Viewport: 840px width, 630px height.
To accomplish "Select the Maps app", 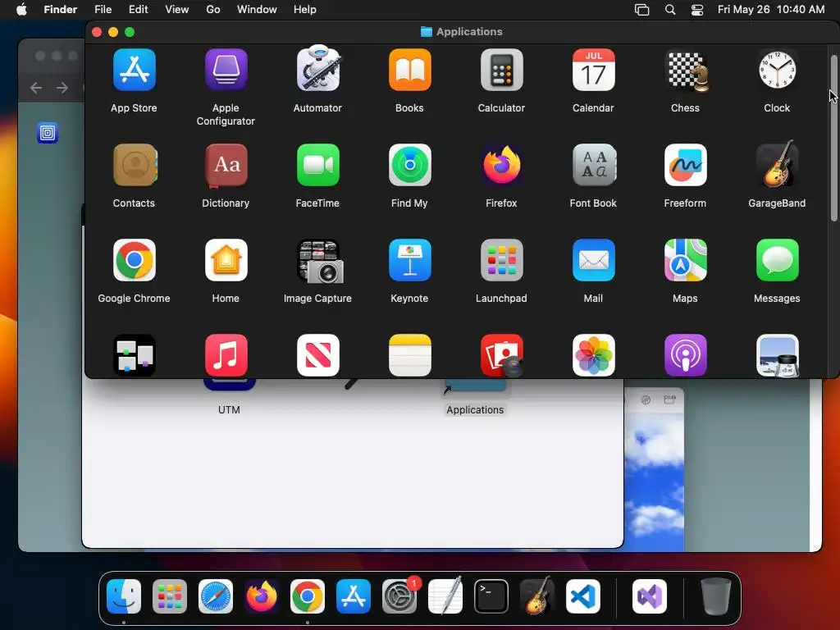I will 686,260.
